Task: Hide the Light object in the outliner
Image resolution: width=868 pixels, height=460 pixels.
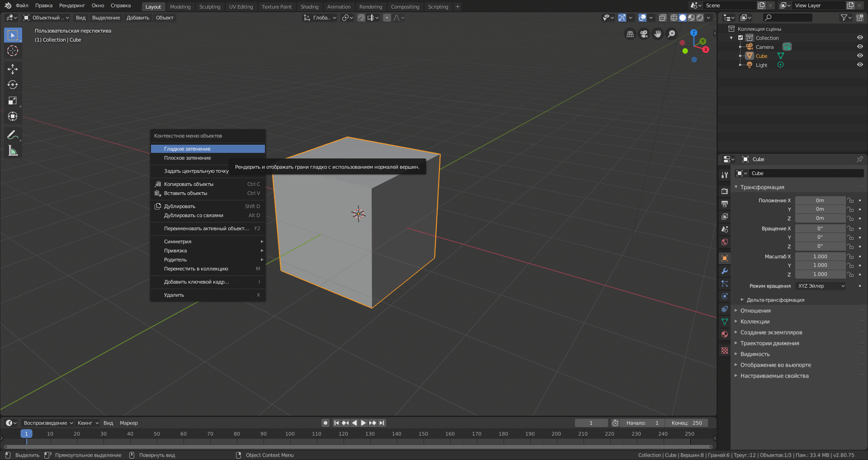Action: (x=860, y=65)
